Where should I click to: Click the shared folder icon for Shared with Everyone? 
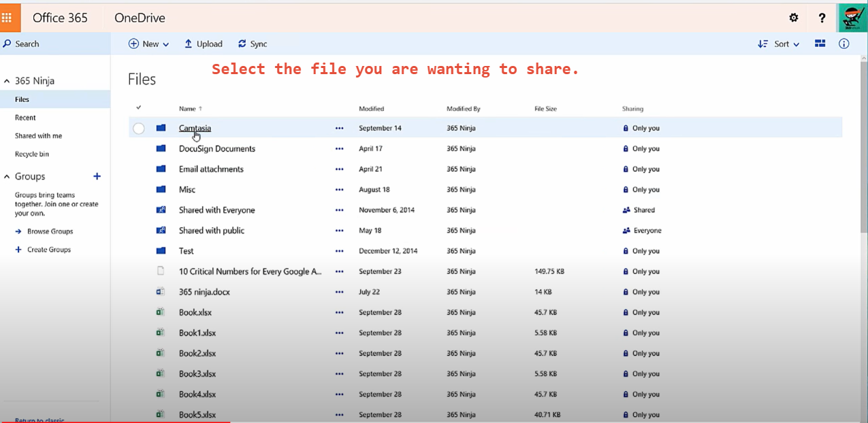[161, 210]
